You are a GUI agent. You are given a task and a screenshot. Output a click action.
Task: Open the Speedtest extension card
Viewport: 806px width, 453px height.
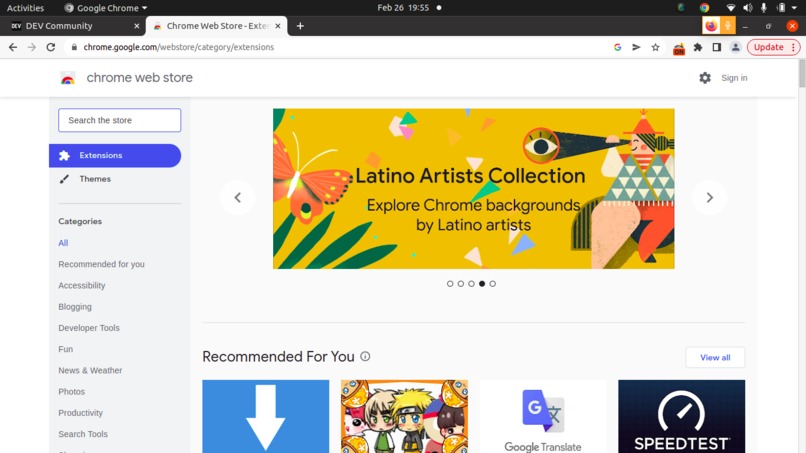coord(682,416)
